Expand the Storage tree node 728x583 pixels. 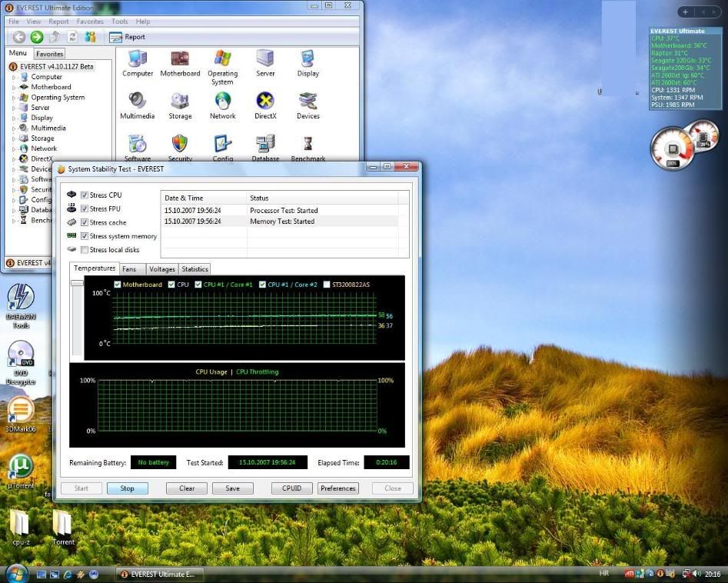pyautogui.click(x=14, y=138)
